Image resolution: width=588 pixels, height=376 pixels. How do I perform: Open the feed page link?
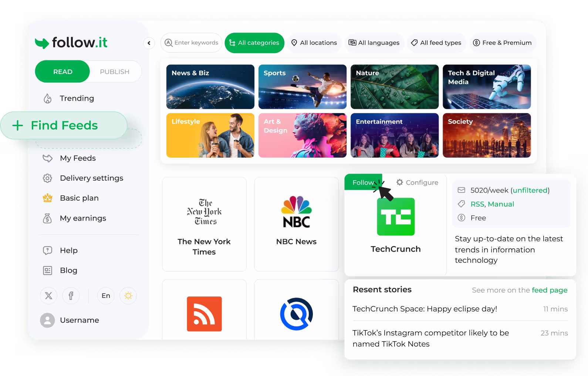tap(549, 290)
